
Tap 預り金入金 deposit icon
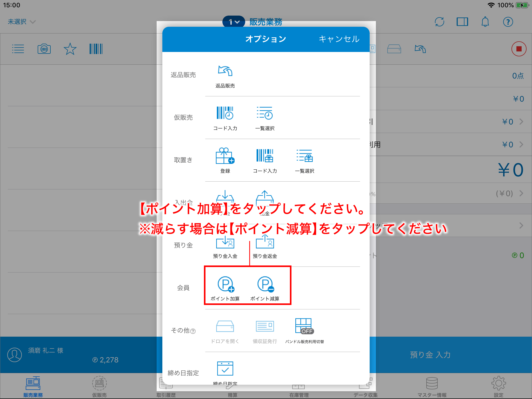pos(225,242)
